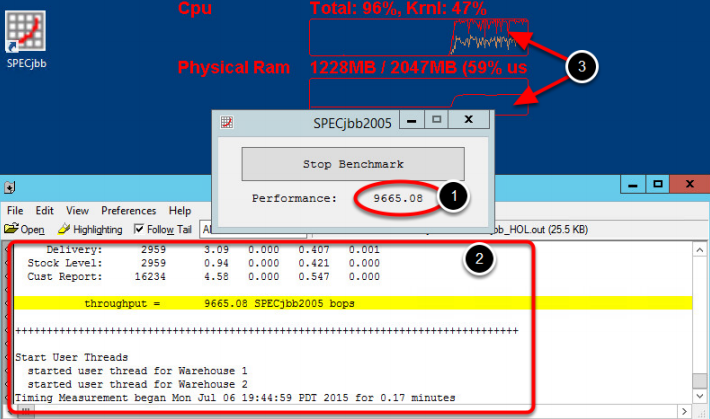Click the Cust Report row in the log
This screenshot has width=710, height=419.
pyautogui.click(x=203, y=276)
